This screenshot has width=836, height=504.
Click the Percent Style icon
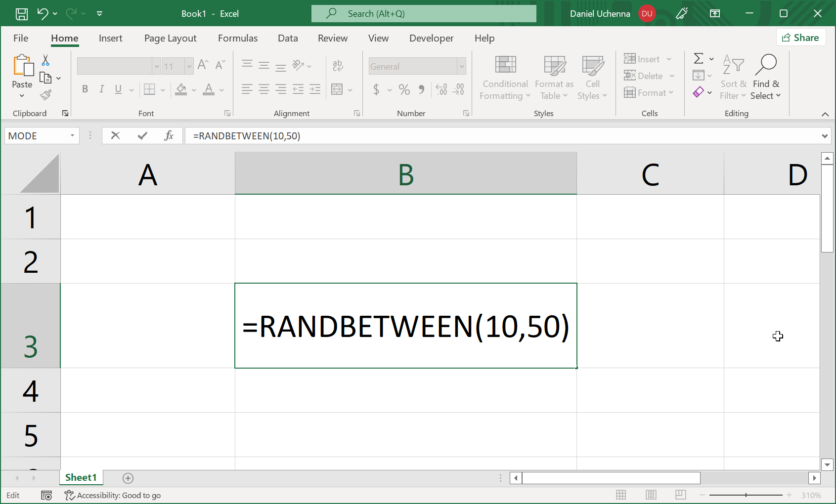404,89
